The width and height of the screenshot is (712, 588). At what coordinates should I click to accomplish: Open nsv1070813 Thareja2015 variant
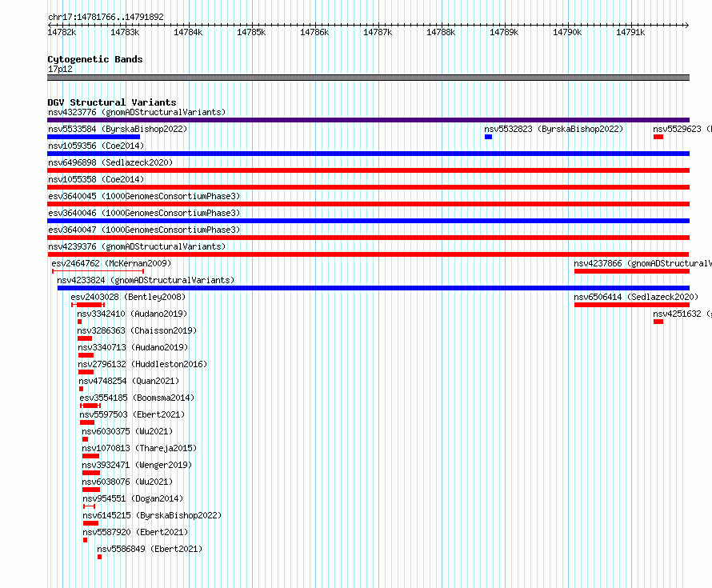[139, 448]
